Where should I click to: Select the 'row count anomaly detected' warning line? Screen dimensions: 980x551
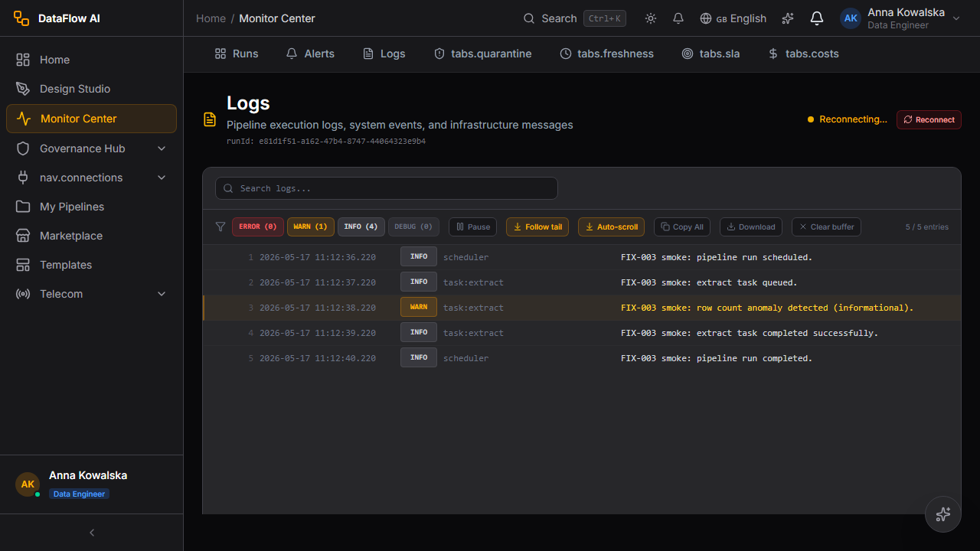click(x=582, y=308)
